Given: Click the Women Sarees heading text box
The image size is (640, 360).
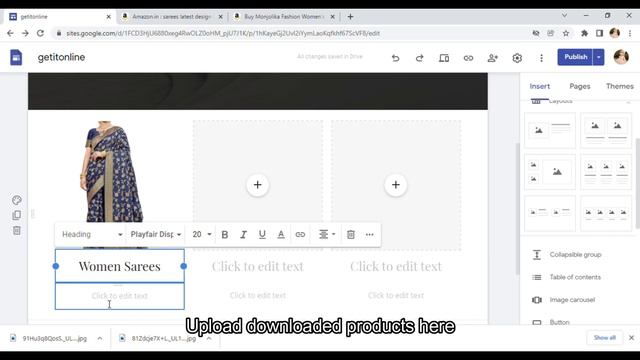Looking at the screenshot, I should click(x=120, y=266).
